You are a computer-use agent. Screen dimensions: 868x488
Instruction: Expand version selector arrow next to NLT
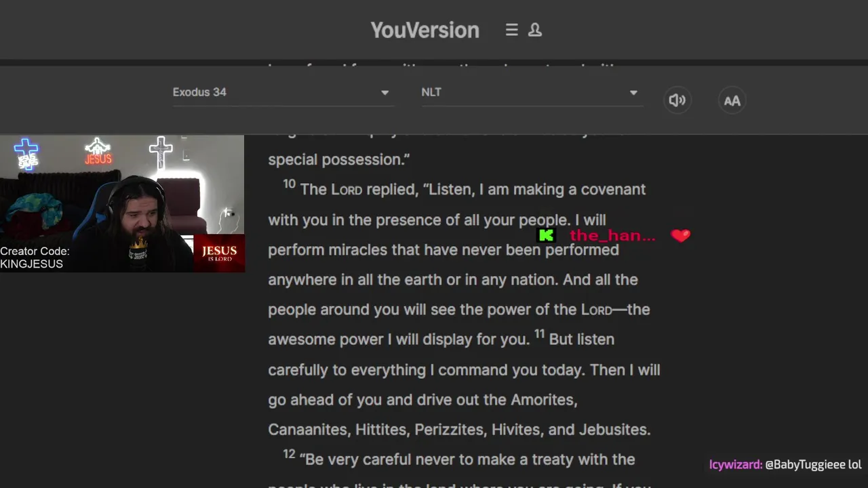(x=633, y=93)
